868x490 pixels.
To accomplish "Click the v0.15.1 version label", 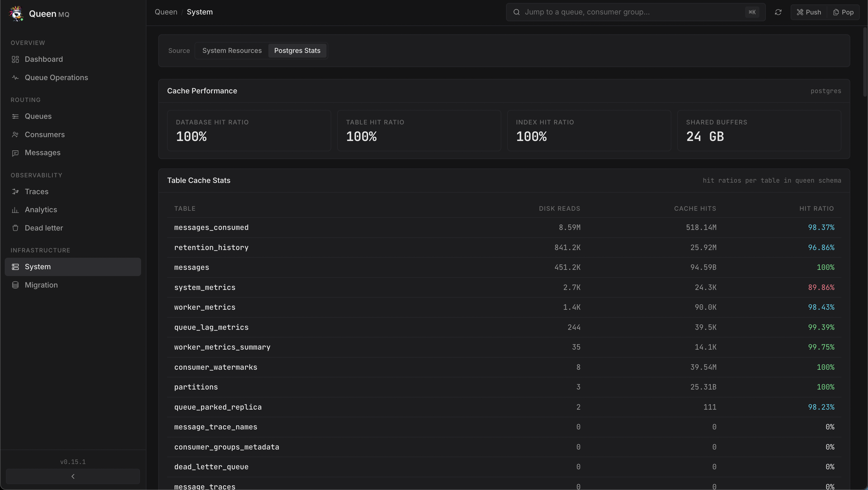I will point(73,462).
